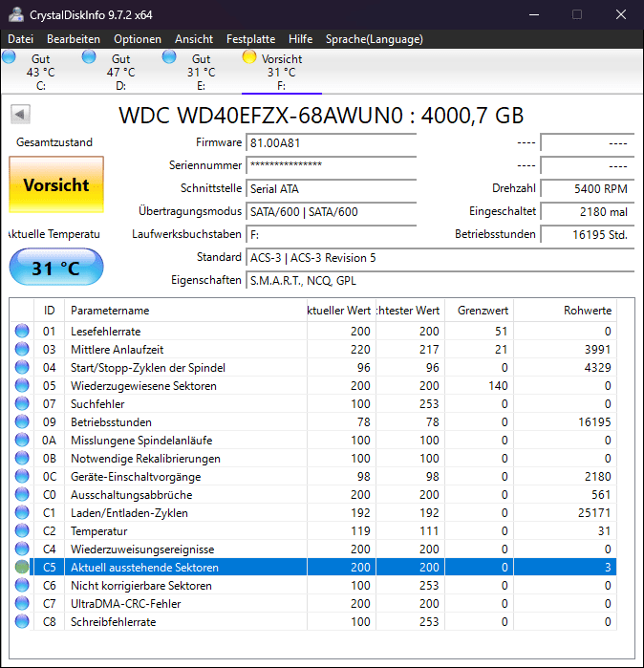
Task: Click the blue status orb for drive C:
Action: pos(9,56)
